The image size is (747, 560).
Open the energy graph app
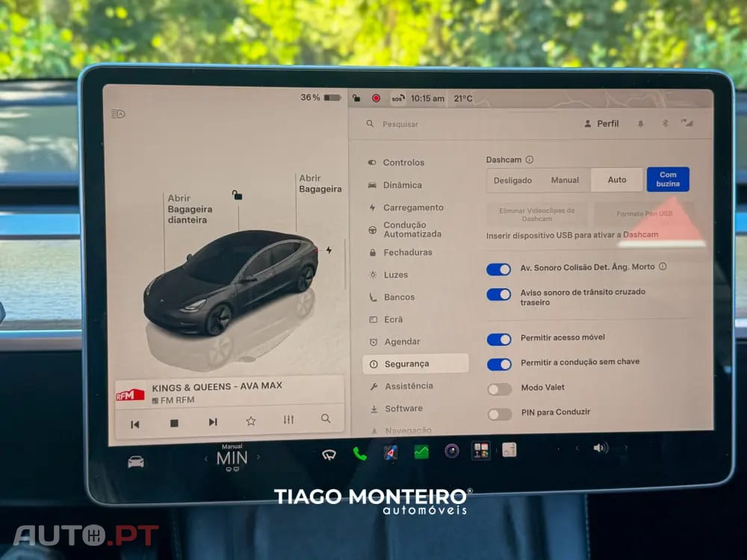[x=421, y=452]
